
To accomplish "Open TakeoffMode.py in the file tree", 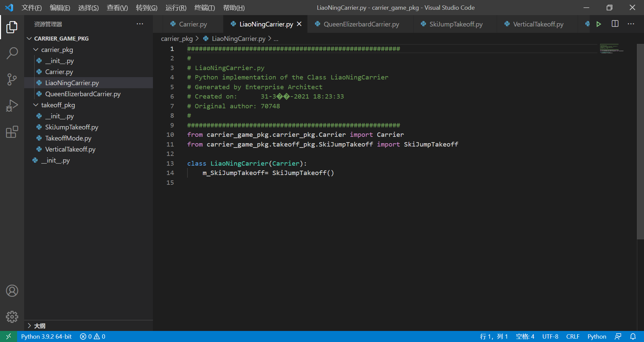I will pyautogui.click(x=89, y=138).
